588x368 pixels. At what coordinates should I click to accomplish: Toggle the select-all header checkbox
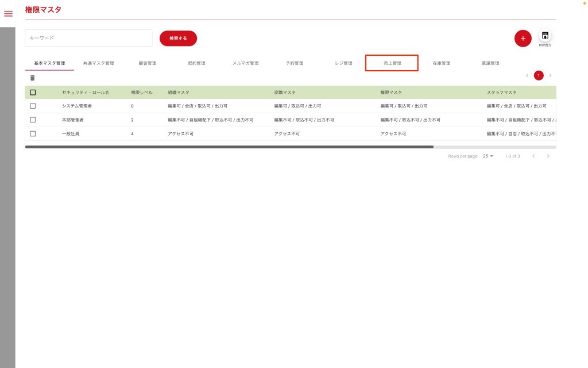click(33, 92)
